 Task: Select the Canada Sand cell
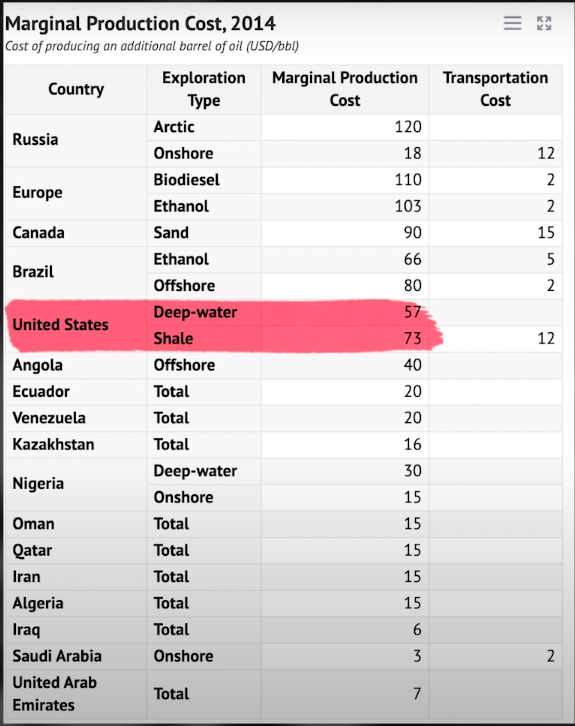click(x=204, y=233)
